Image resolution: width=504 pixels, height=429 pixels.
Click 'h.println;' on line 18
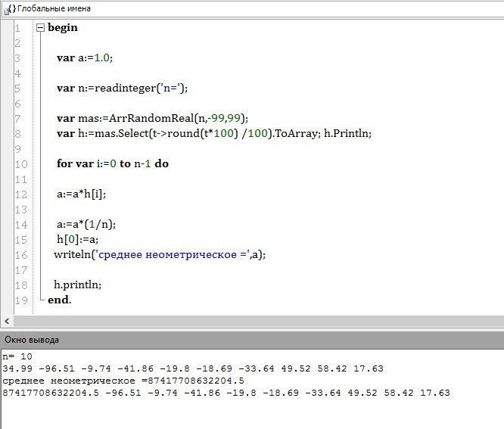pos(77,284)
